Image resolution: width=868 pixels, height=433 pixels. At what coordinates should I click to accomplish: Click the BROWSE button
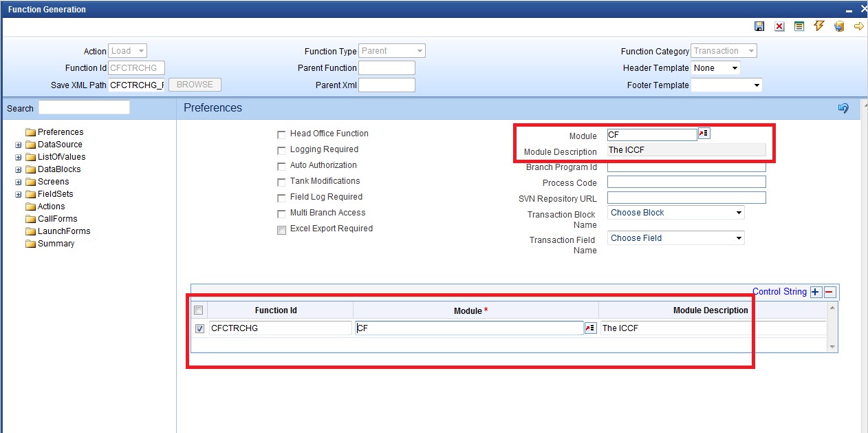pyautogui.click(x=195, y=85)
